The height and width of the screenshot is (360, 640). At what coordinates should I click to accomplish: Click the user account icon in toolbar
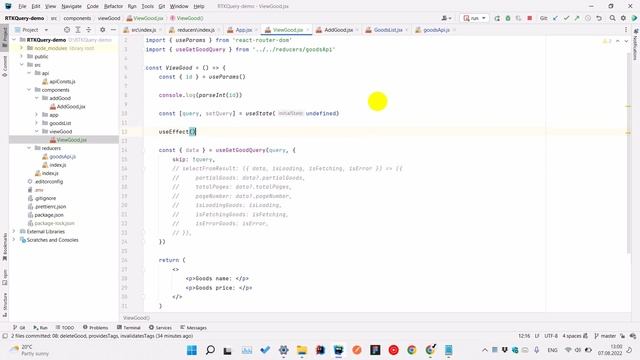pyautogui.click(x=446, y=18)
